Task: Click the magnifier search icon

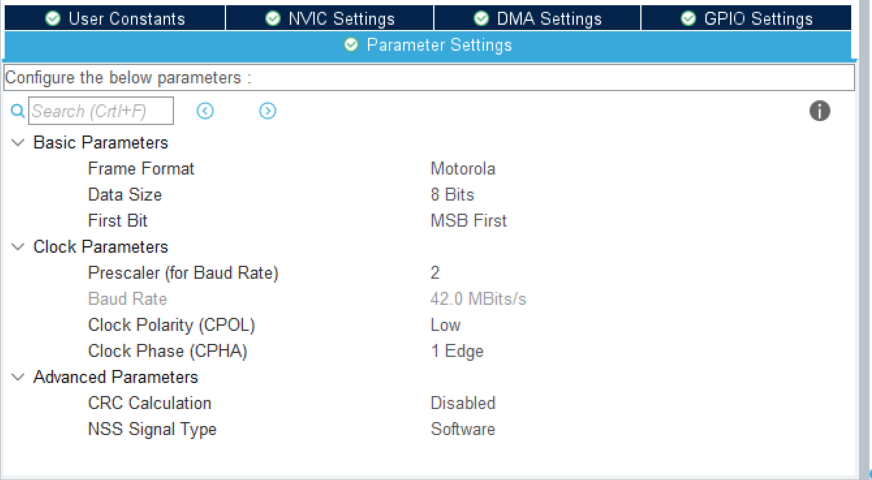Action: tap(17, 111)
